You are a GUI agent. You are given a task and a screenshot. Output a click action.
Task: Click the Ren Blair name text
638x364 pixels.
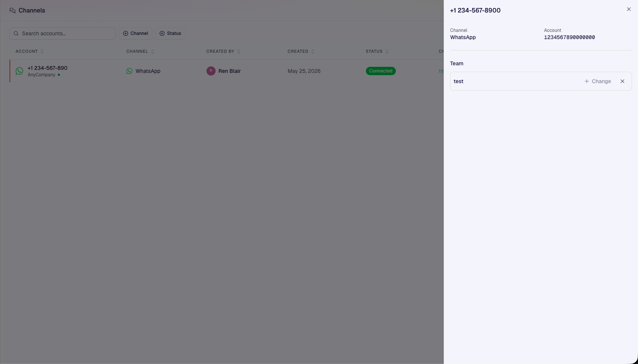pos(230,71)
